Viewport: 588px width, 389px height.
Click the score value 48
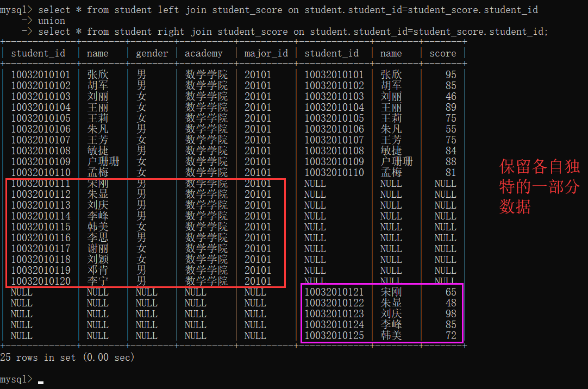click(x=451, y=303)
